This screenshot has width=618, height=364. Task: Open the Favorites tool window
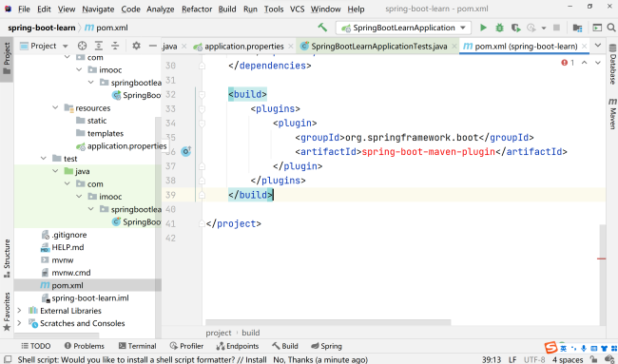point(7,311)
